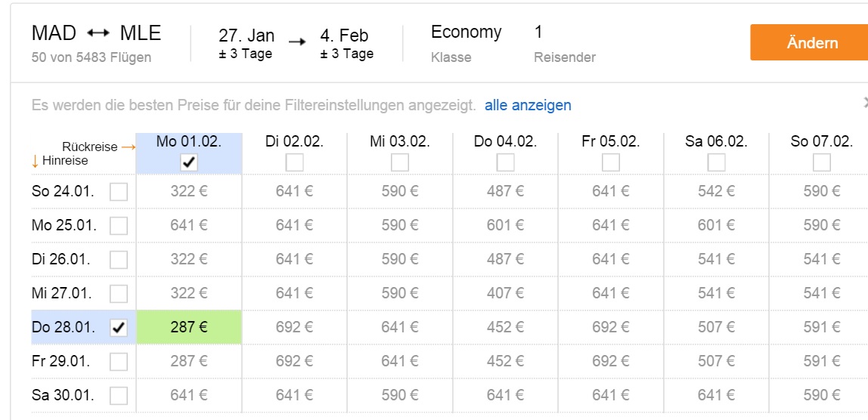Edit the MAD to MLE route field
Image resolution: width=868 pixels, height=420 pixels.
(96, 42)
